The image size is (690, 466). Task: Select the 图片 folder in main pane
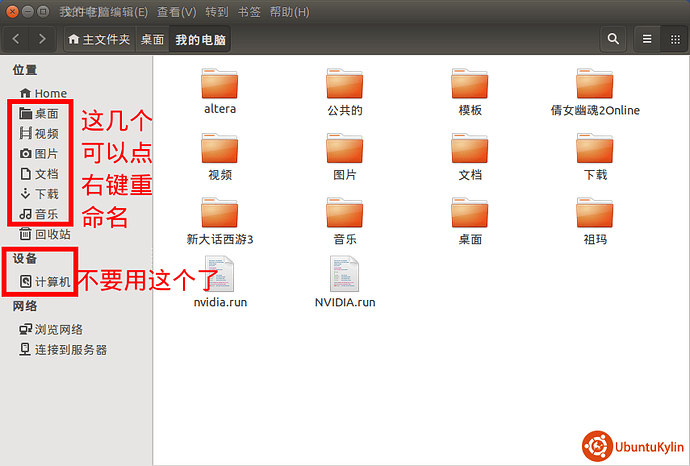click(x=345, y=157)
